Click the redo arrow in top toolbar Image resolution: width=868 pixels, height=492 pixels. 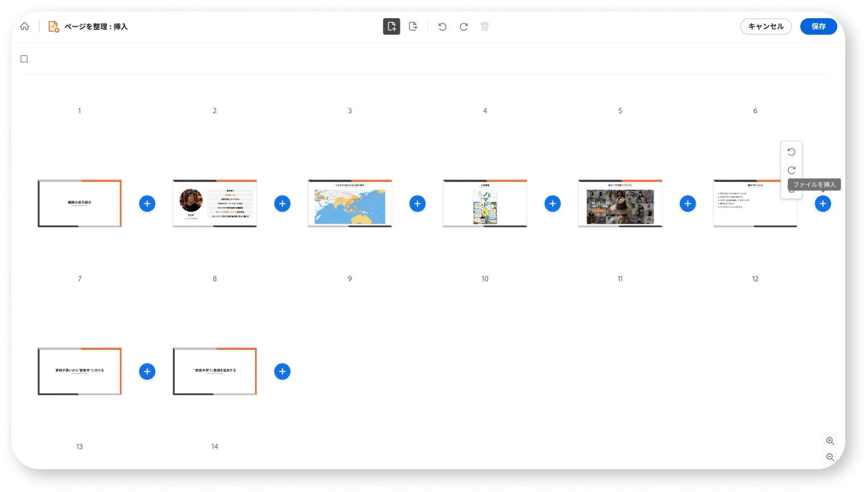pos(464,27)
